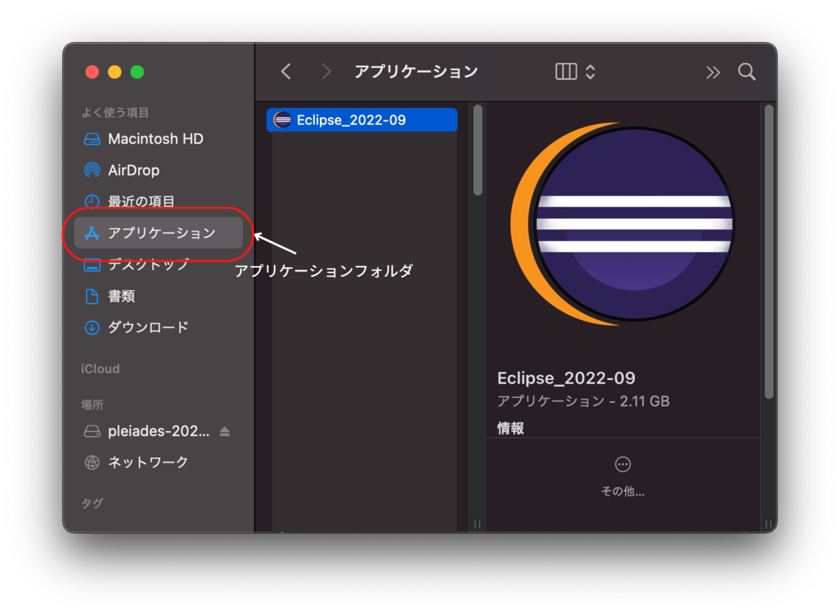This screenshot has width=840, height=616.
Task: Open view options up-down arrows
Action: (x=590, y=71)
